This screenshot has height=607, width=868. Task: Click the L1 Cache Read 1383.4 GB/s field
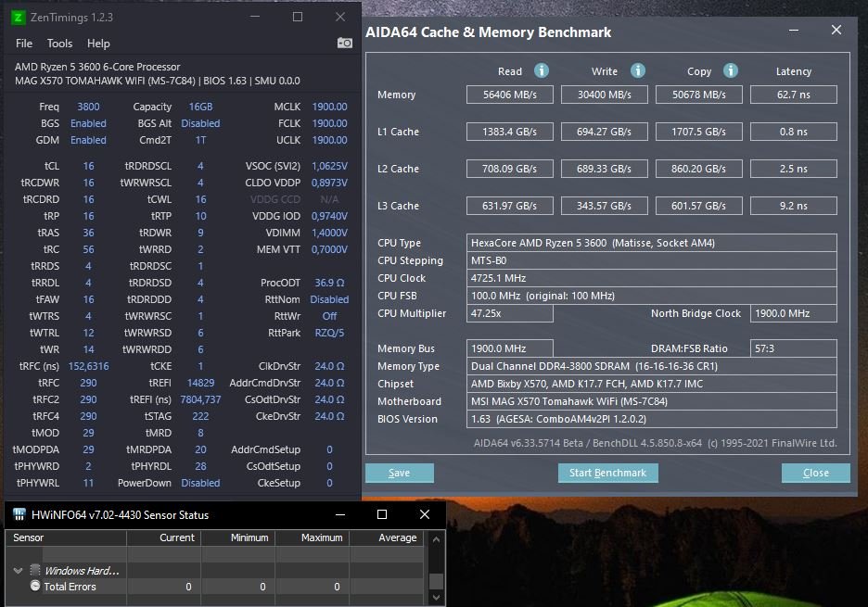click(510, 132)
